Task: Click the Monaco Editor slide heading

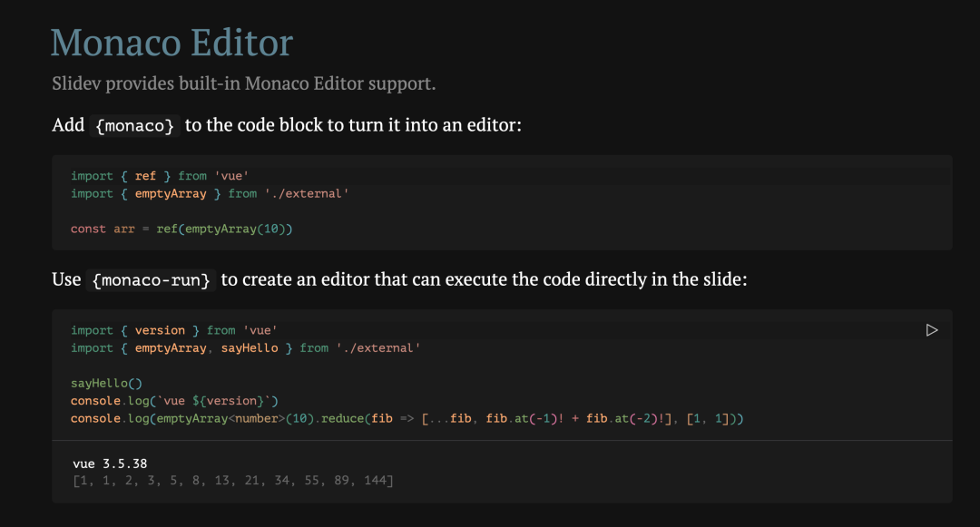Action: click(x=171, y=43)
